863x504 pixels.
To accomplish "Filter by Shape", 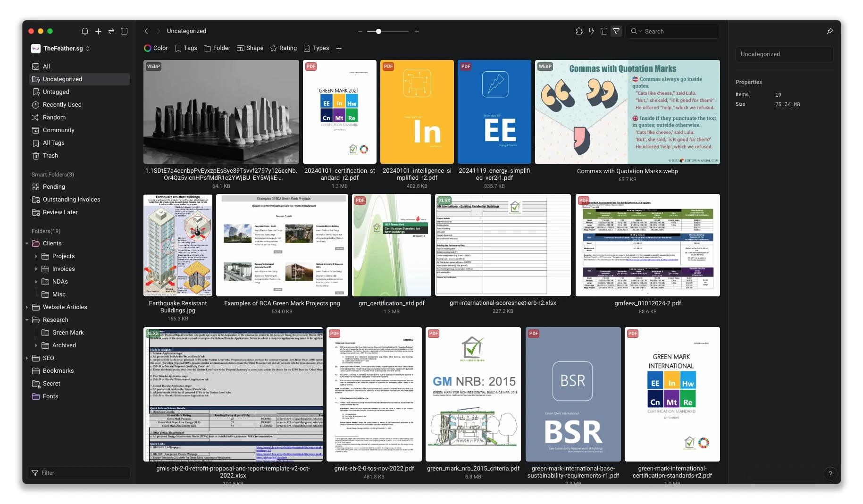I will 250,48.
